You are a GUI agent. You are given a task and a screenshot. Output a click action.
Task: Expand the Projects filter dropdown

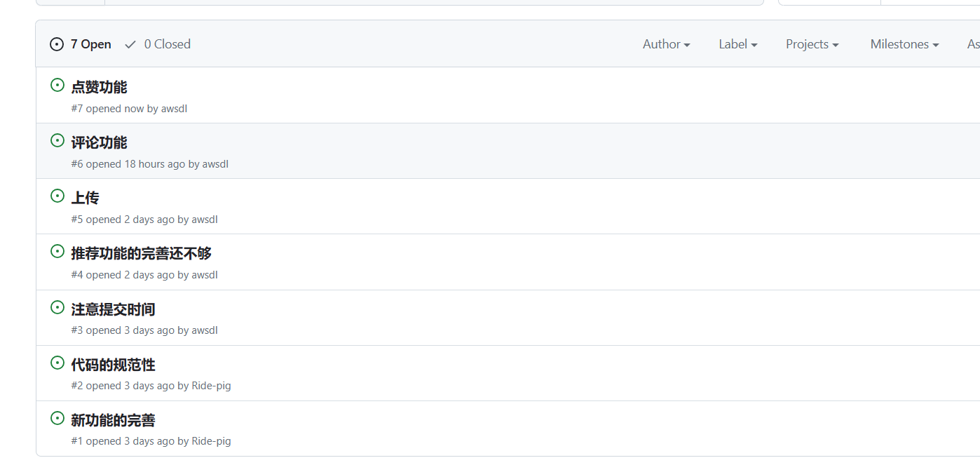[x=812, y=44]
